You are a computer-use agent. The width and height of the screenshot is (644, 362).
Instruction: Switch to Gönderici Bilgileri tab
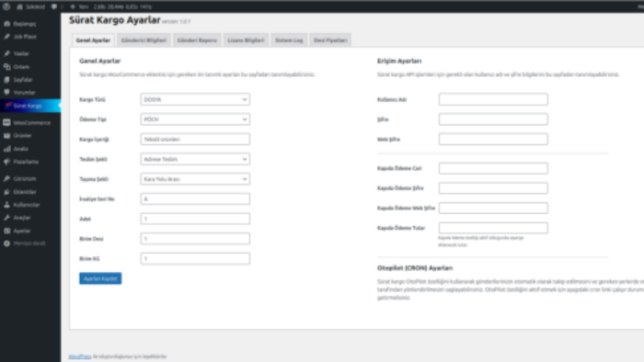[144, 40]
